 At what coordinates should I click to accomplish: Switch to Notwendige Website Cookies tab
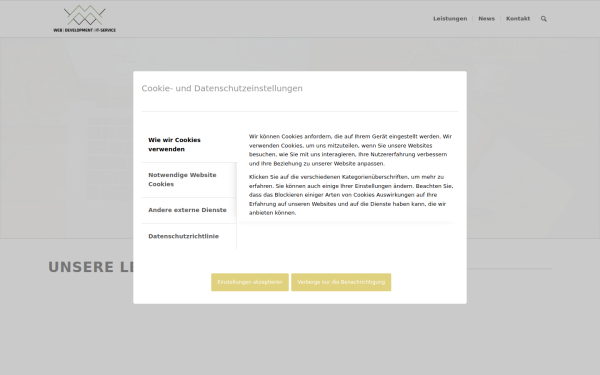[x=189, y=180]
